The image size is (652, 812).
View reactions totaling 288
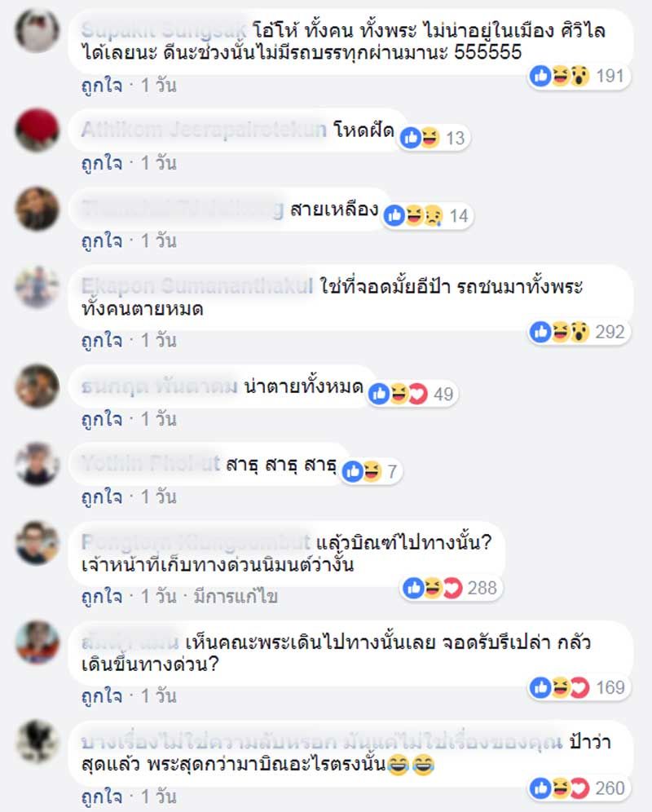pyautogui.click(x=452, y=588)
